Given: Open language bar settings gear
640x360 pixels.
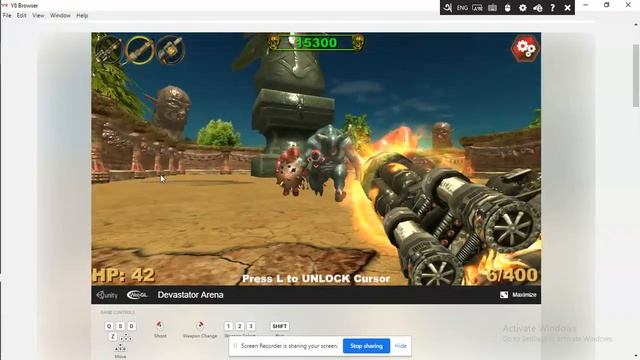Looking at the screenshot, I should (x=522, y=8).
